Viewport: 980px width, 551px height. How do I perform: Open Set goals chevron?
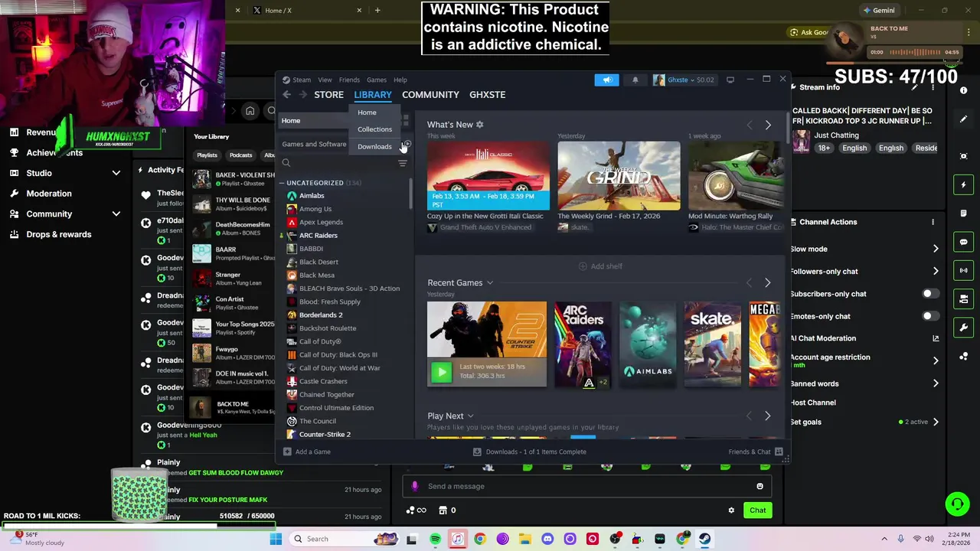coord(936,422)
